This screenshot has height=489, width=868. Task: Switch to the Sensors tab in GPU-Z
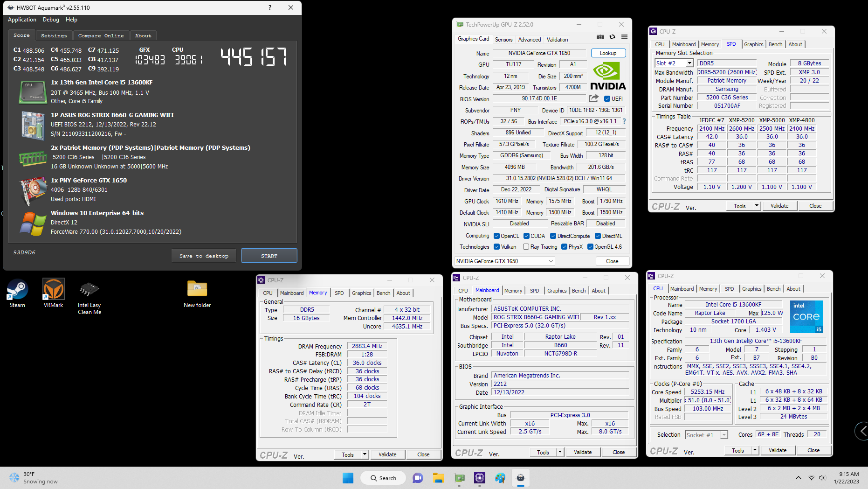tap(503, 40)
